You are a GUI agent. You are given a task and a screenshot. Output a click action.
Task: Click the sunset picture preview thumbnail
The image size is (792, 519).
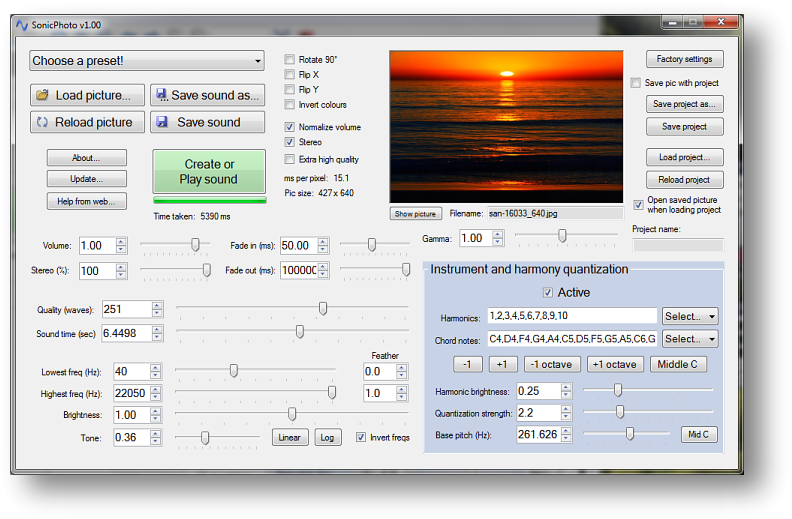coord(506,127)
